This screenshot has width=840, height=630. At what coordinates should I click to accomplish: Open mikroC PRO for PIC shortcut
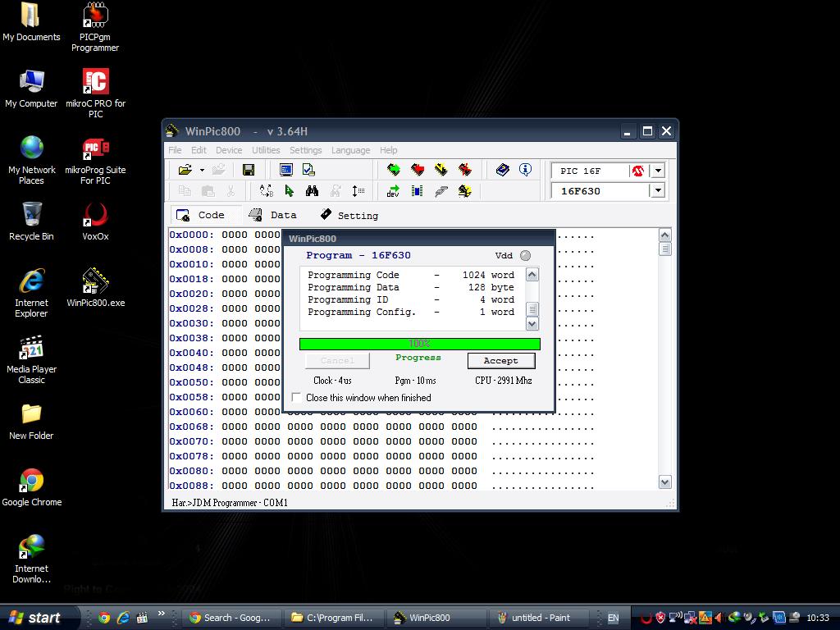(x=95, y=94)
